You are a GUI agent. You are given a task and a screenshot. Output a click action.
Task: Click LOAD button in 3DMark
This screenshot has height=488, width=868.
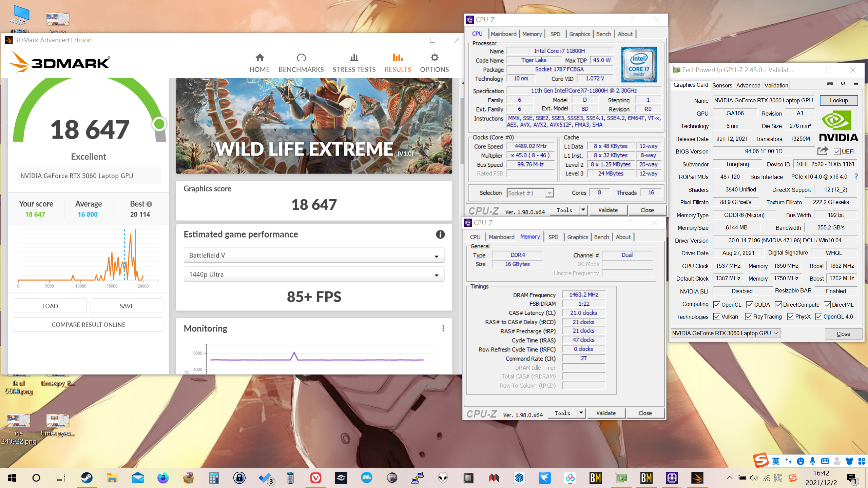point(50,306)
